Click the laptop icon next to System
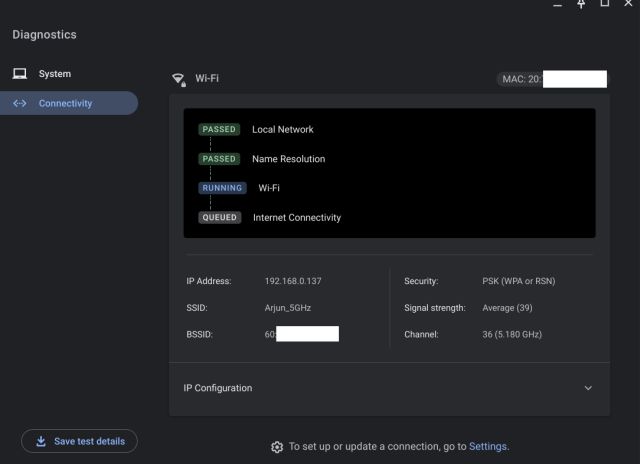 (x=20, y=74)
